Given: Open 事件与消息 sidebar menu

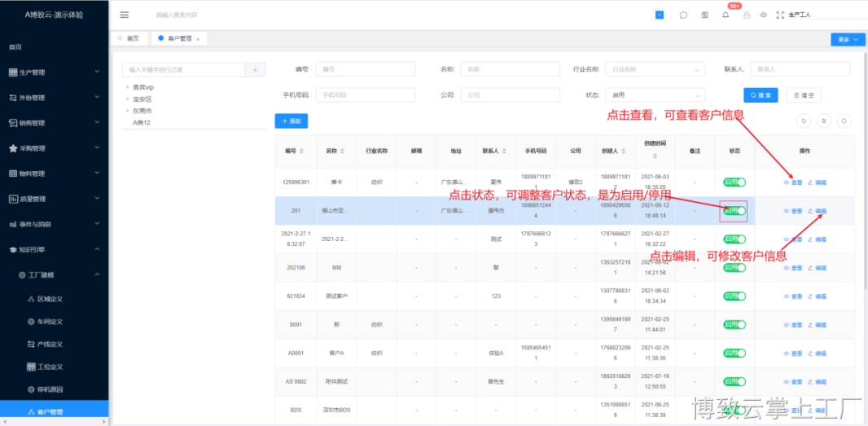Looking at the screenshot, I should [x=55, y=224].
